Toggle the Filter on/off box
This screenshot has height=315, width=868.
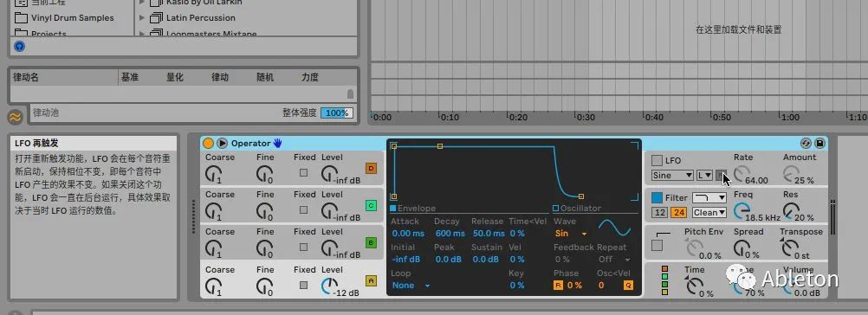click(657, 197)
